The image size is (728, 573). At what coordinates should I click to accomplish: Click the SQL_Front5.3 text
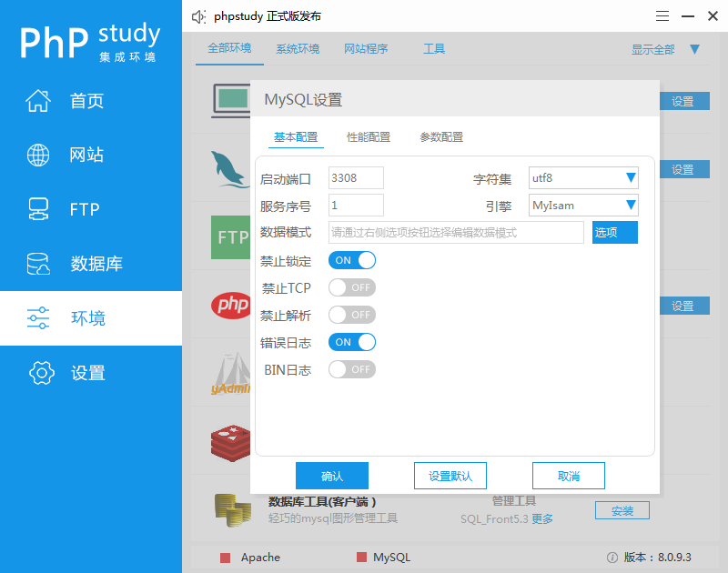[x=494, y=519]
